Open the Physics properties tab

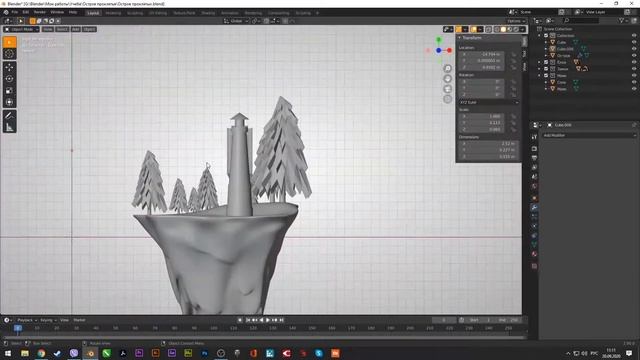tap(534, 226)
